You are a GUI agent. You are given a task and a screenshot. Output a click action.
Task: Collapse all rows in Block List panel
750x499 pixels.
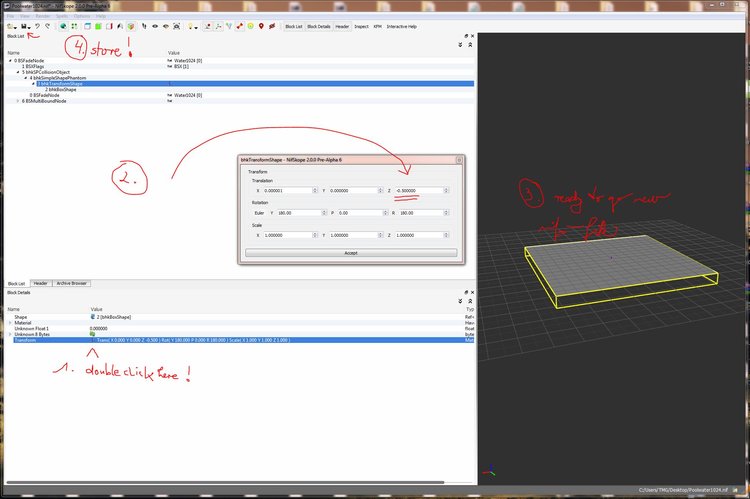tap(470, 44)
